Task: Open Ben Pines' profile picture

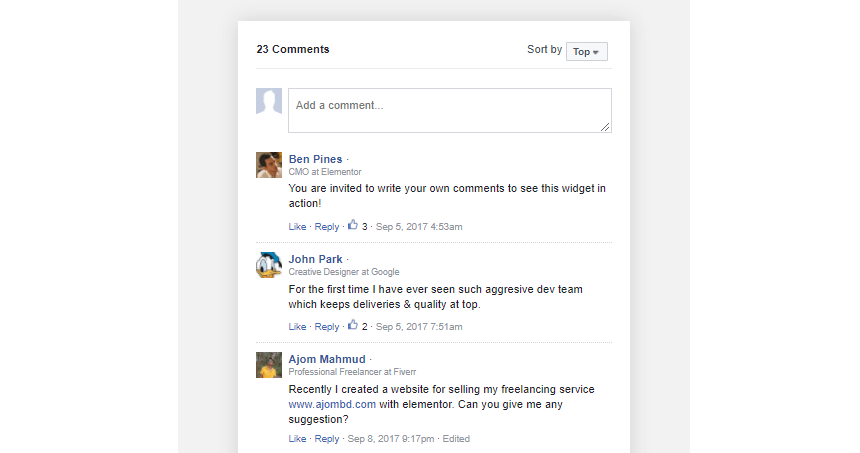Action: click(x=269, y=165)
